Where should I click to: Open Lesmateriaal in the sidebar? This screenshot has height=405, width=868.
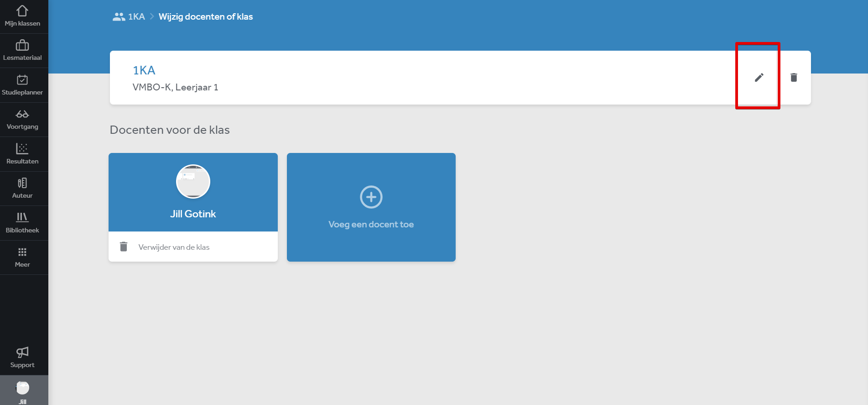[x=22, y=51]
